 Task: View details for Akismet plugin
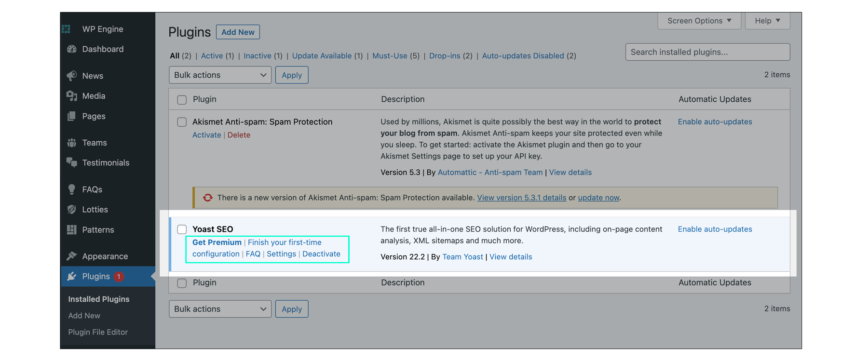pyautogui.click(x=570, y=173)
